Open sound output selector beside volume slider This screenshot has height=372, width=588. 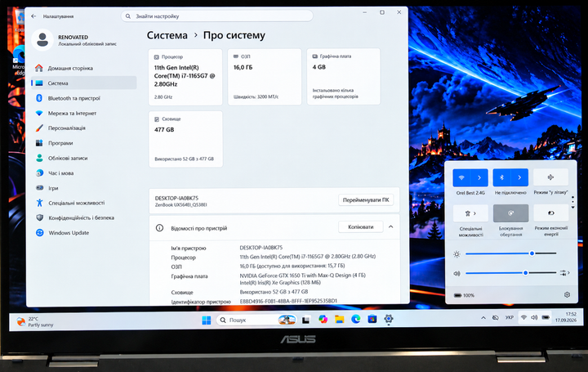pos(564,273)
